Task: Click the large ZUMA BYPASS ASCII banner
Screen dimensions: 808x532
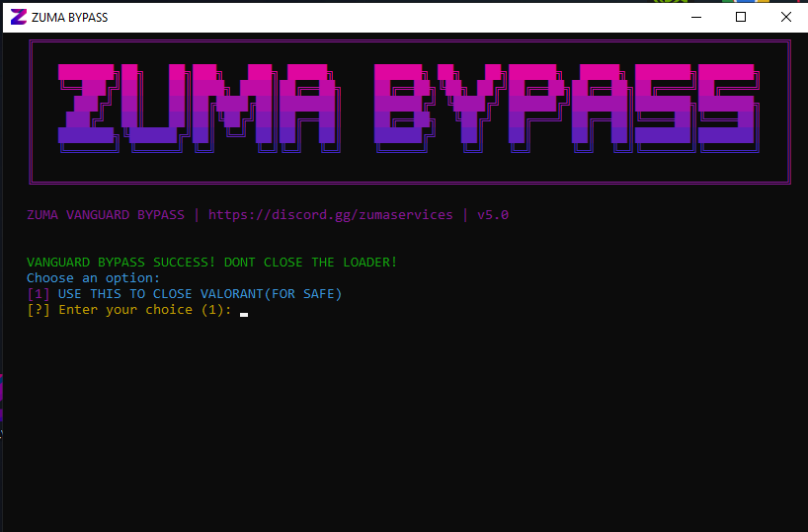Action: click(410, 112)
